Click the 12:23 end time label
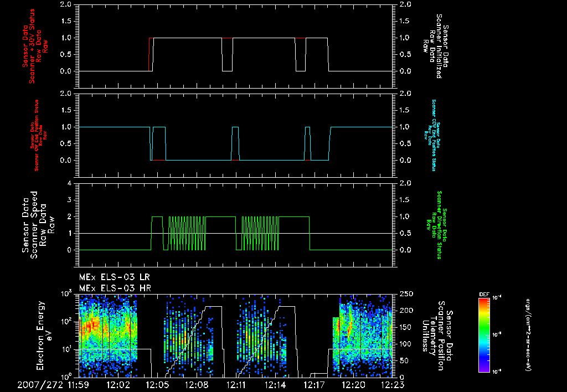Screen dimensions: 567x392 coord(393,385)
